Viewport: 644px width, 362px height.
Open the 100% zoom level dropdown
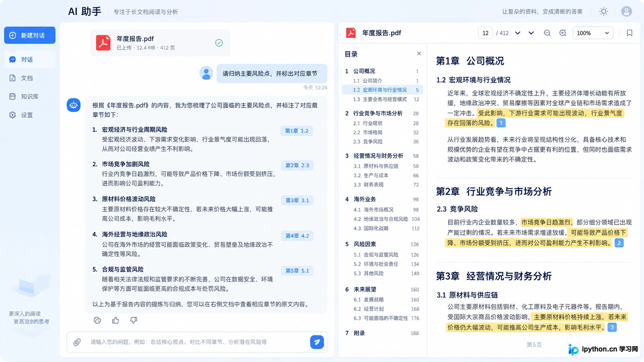pyautogui.click(x=593, y=33)
